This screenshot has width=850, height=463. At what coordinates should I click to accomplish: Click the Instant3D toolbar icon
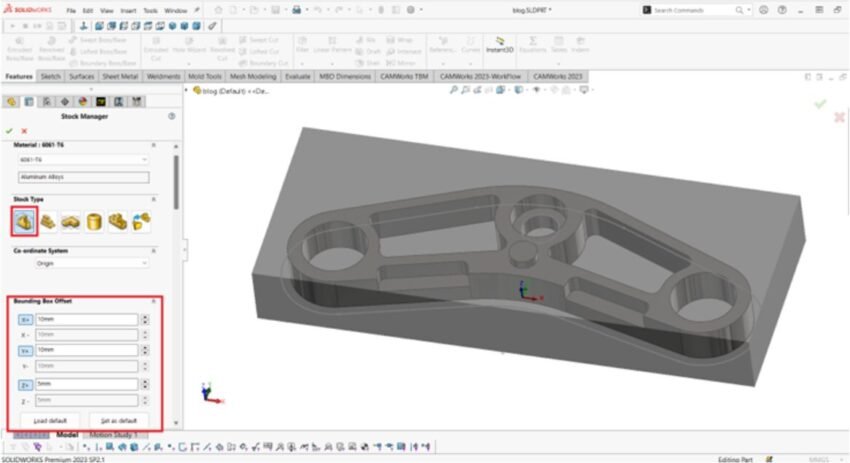point(500,44)
